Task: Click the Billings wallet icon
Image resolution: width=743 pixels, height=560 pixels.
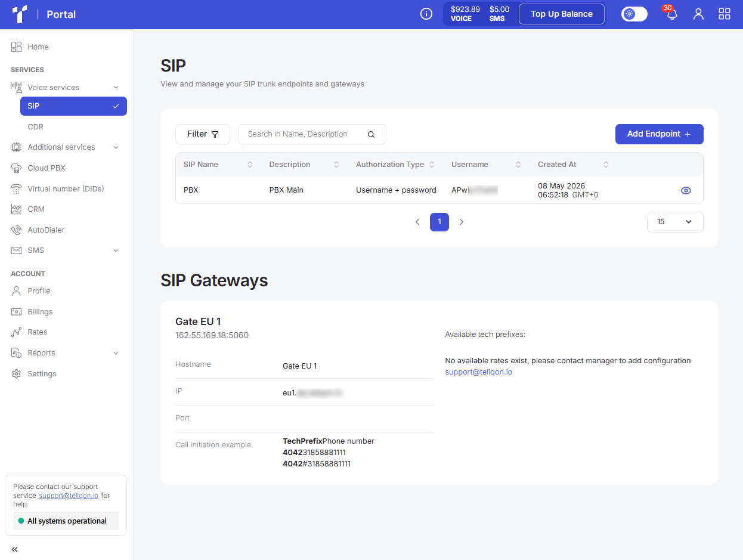Action: (x=17, y=312)
